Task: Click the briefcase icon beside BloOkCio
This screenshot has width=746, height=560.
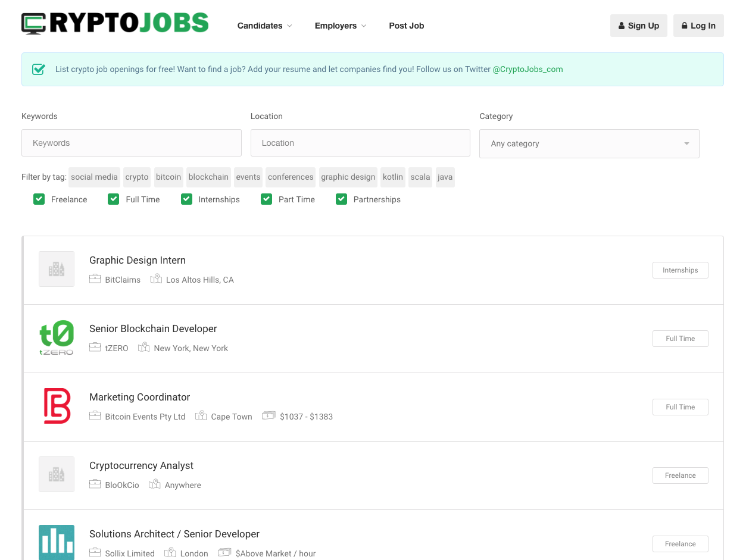Action: pyautogui.click(x=95, y=484)
